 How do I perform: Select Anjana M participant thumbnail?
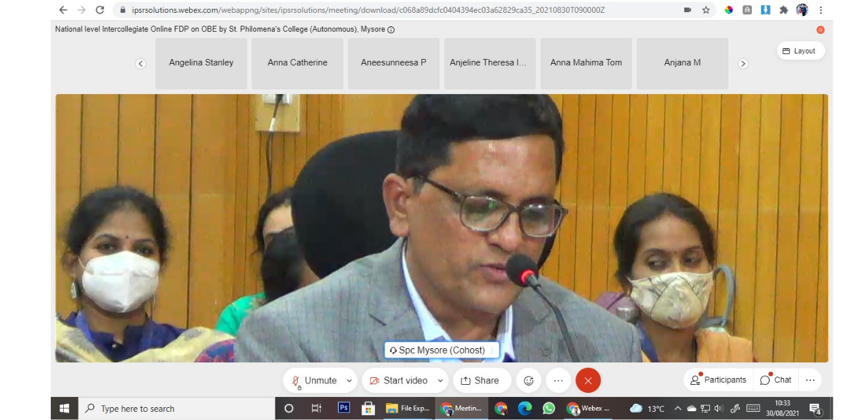click(682, 63)
